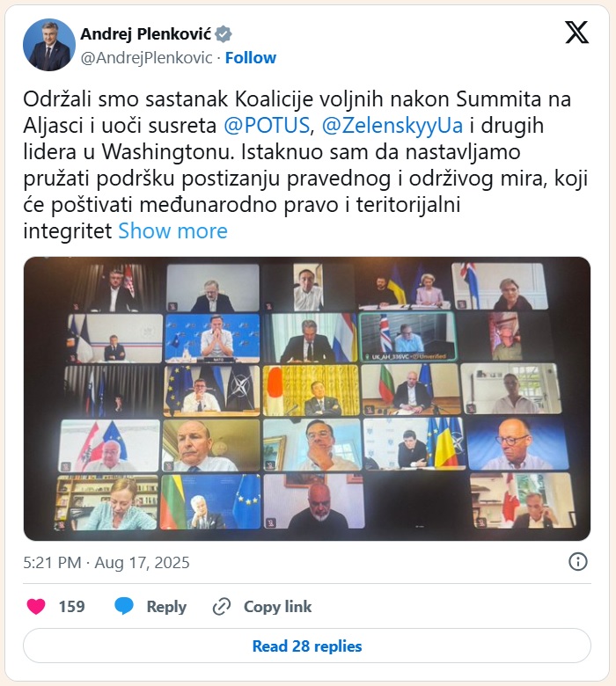Click the @AndrejPlenkovic handle

pyautogui.click(x=147, y=58)
